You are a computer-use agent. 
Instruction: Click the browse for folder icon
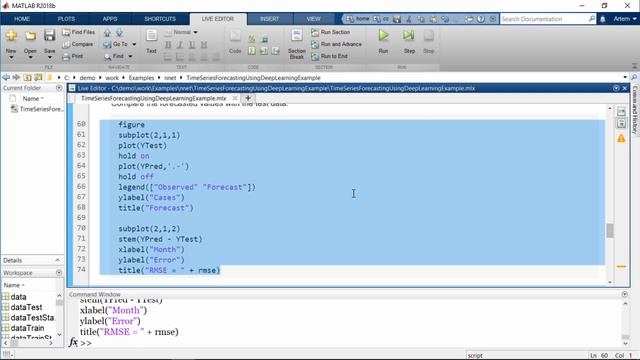tap(38, 78)
